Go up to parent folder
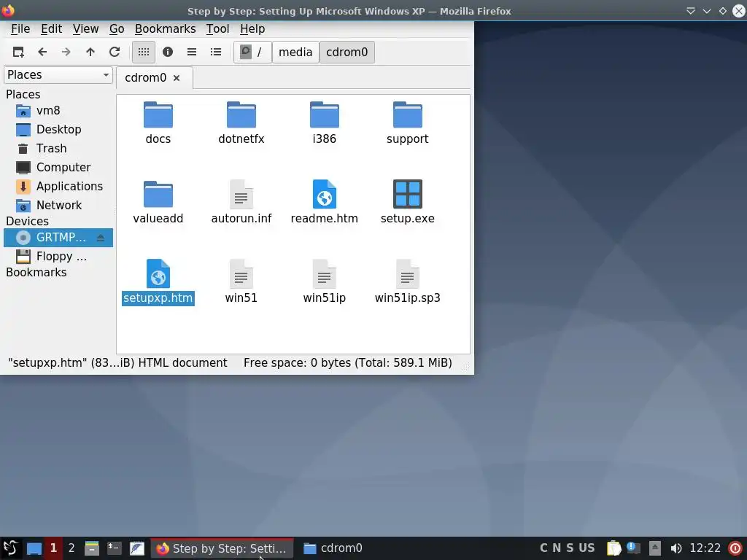This screenshot has width=747, height=560. 90,52
